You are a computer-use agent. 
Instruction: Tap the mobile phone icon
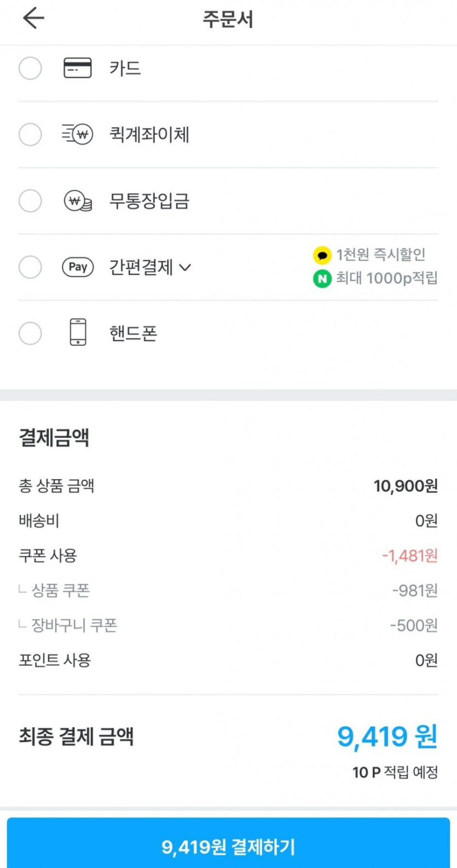pyautogui.click(x=78, y=332)
